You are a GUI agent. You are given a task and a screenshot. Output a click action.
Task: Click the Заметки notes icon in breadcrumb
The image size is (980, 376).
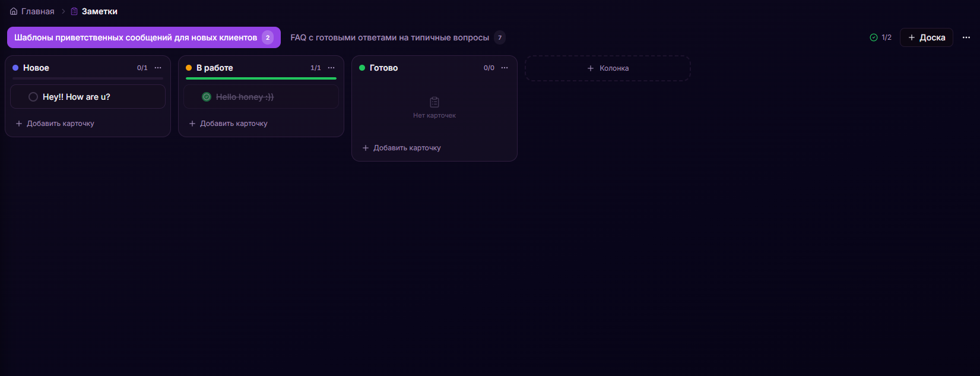74,11
